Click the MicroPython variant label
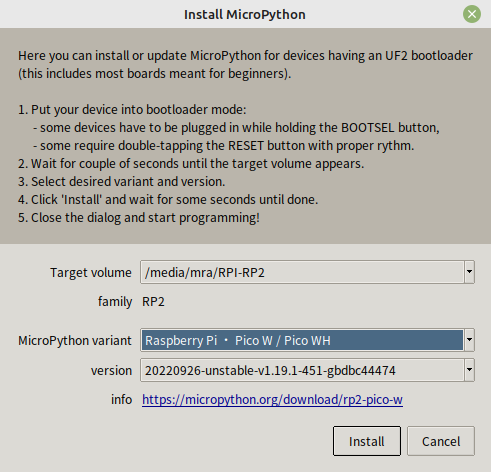The height and width of the screenshot is (472, 491). 75,341
